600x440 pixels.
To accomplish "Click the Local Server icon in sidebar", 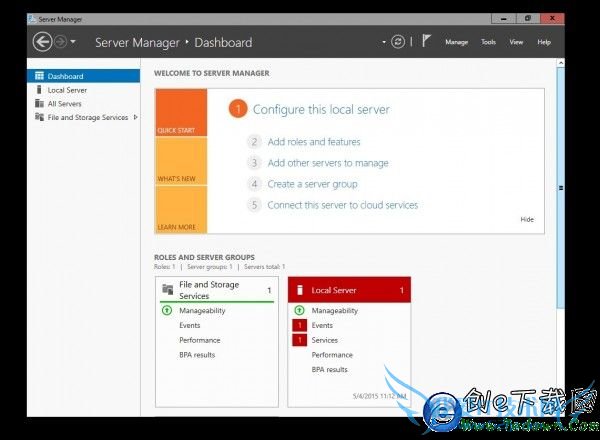I will [x=39, y=90].
